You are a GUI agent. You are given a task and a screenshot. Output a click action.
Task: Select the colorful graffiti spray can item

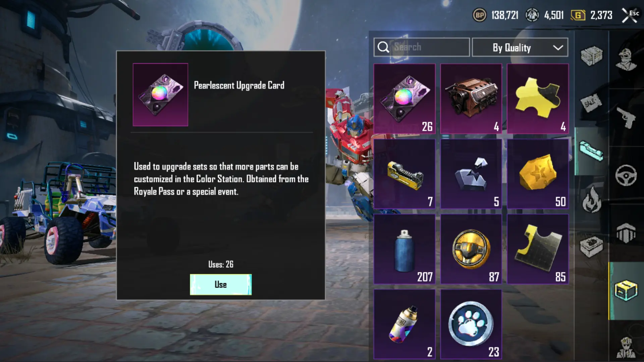tap(405, 324)
